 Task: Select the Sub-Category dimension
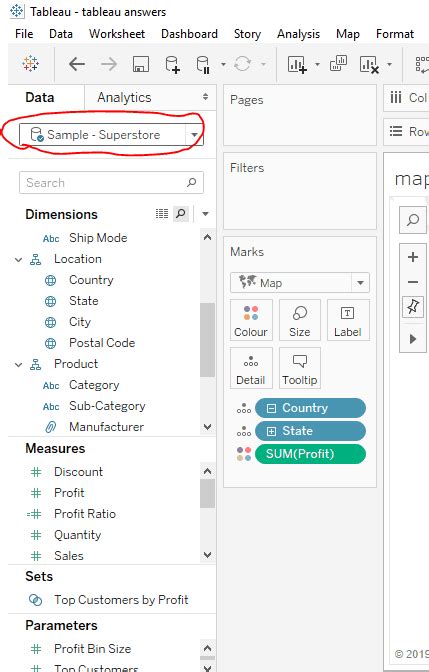pyautogui.click(x=107, y=406)
